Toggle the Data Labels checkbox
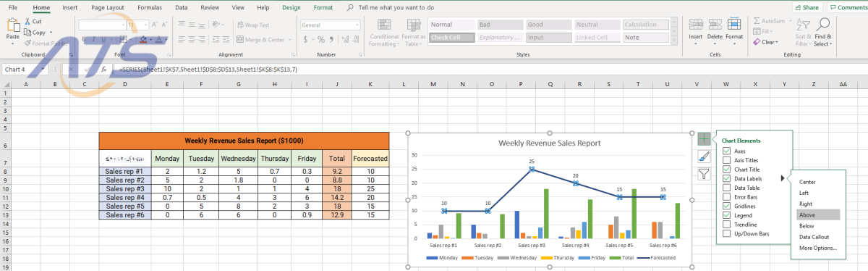Image resolution: width=868 pixels, height=271 pixels. [726, 178]
